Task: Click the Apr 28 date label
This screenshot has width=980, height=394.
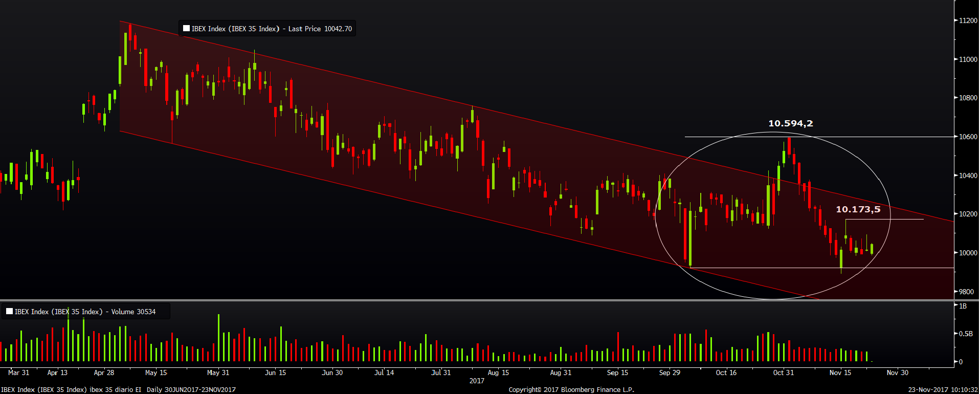Action: [104, 373]
